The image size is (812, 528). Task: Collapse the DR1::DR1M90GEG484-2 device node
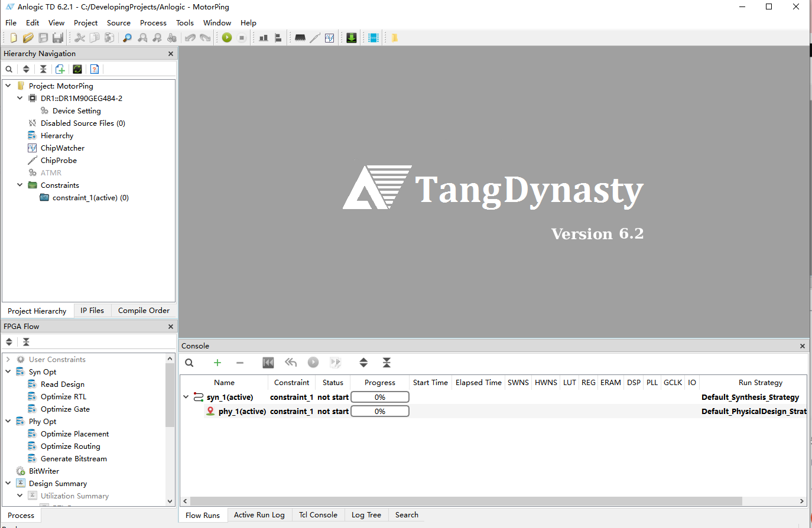(20, 98)
